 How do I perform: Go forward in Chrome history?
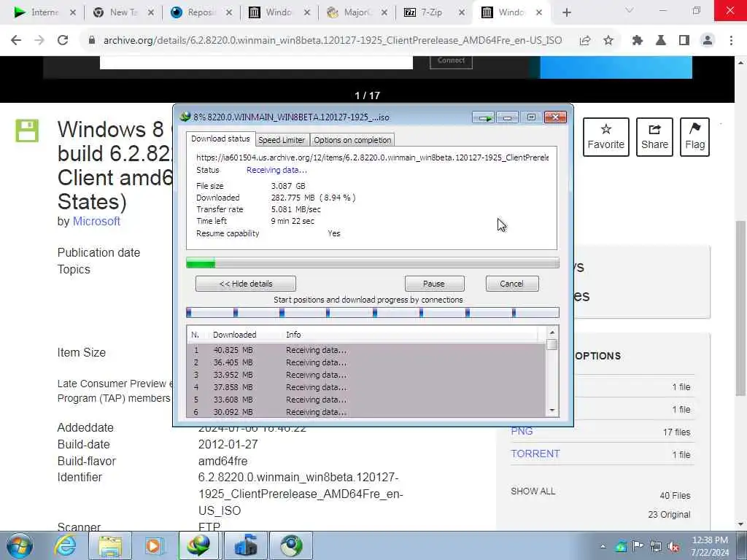[x=39, y=41]
